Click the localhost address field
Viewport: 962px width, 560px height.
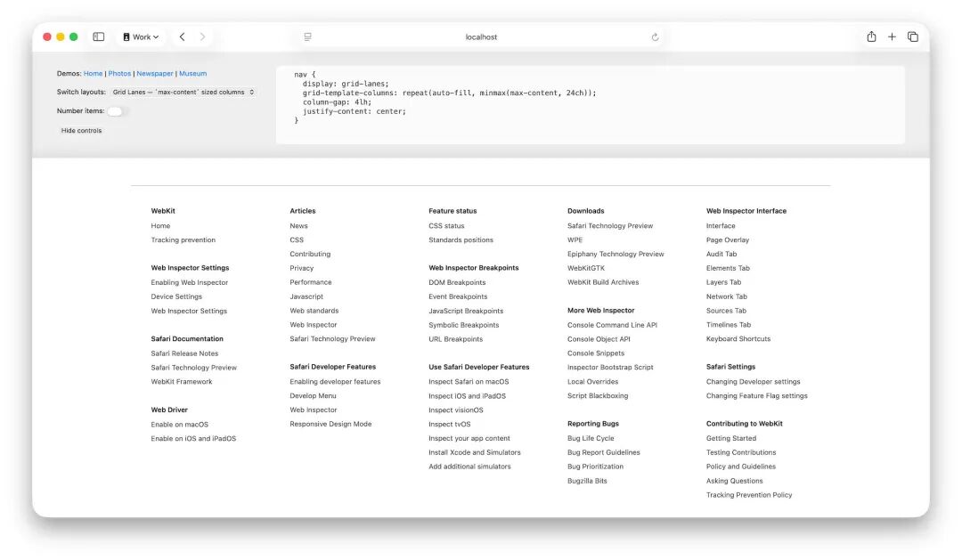(x=481, y=37)
